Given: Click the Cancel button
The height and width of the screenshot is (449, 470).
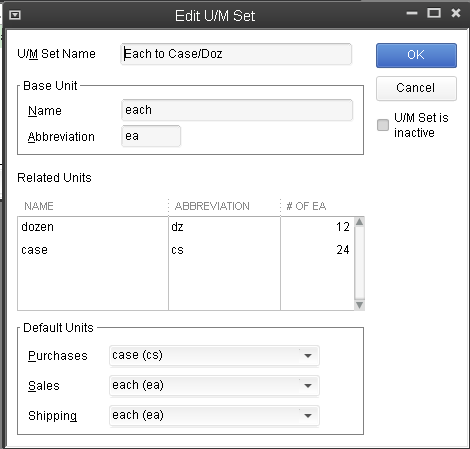Looking at the screenshot, I should tap(416, 88).
